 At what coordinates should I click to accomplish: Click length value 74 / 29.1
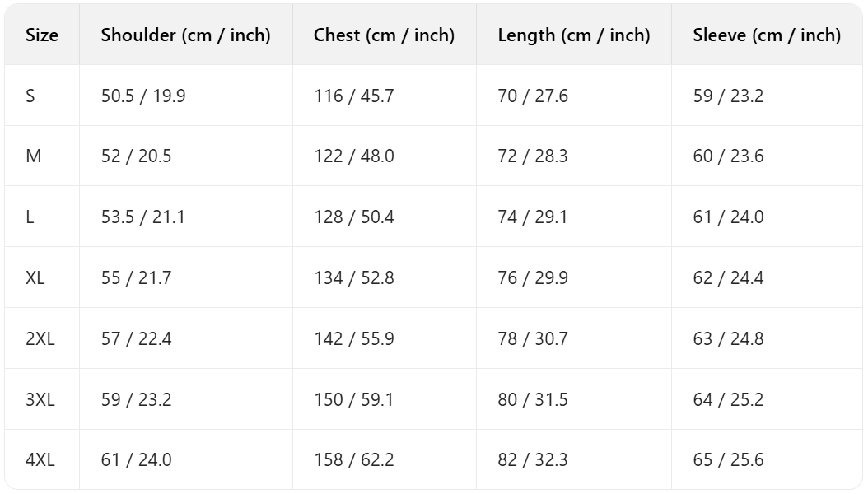(532, 217)
